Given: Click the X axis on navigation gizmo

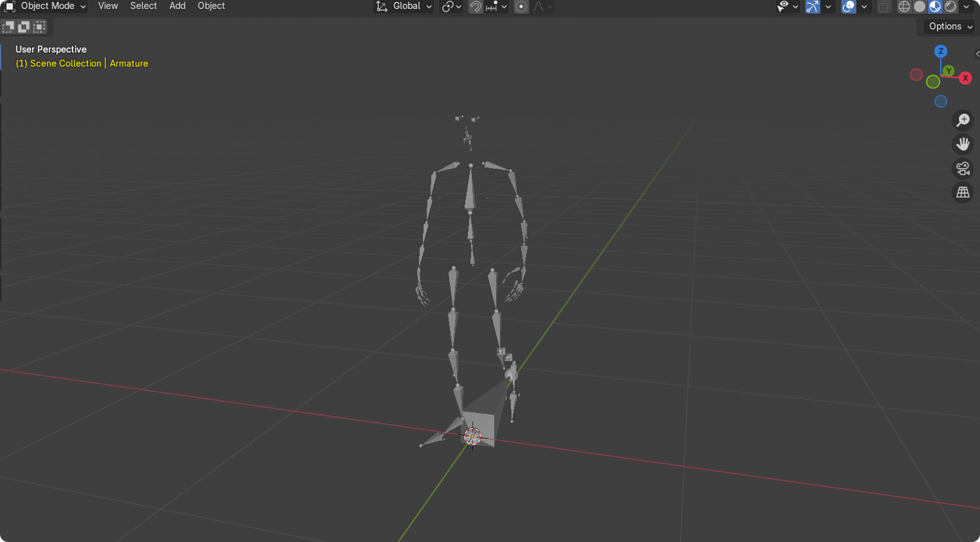Looking at the screenshot, I should [965, 78].
